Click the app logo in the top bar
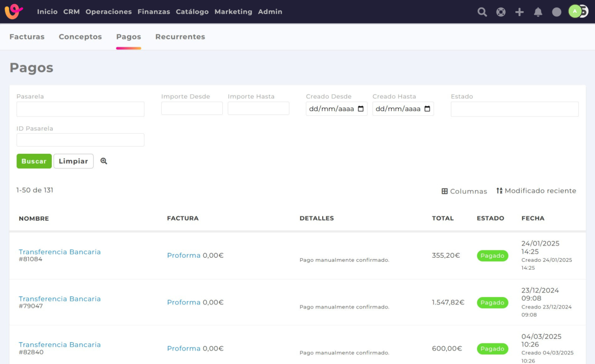This screenshot has height=364, width=595. (x=14, y=12)
